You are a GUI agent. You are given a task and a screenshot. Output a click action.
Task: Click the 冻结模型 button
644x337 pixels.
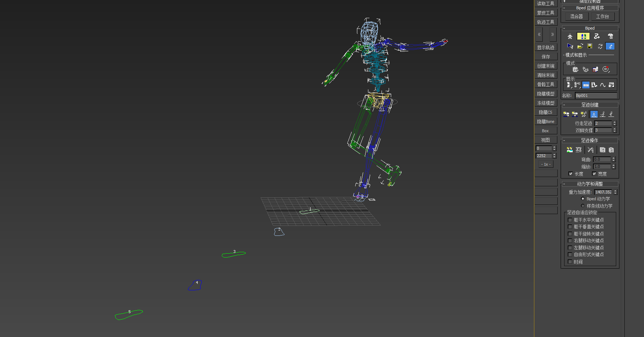[546, 103]
